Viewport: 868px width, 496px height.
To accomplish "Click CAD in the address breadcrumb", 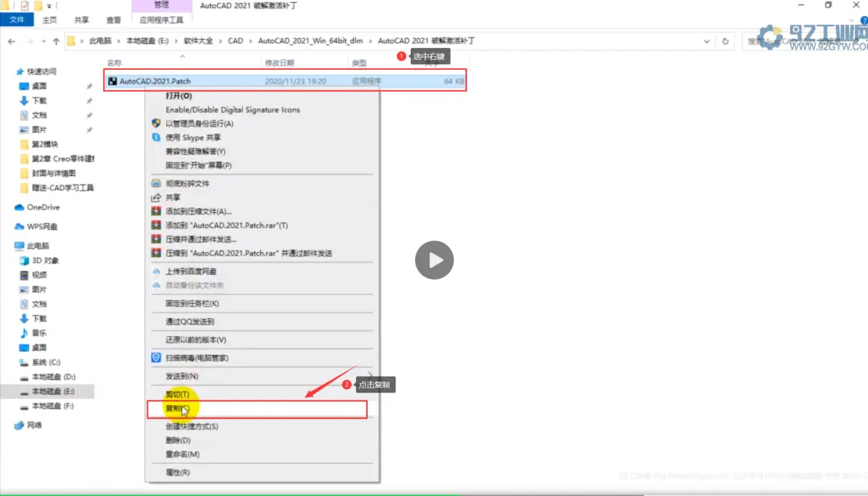I will tap(235, 40).
